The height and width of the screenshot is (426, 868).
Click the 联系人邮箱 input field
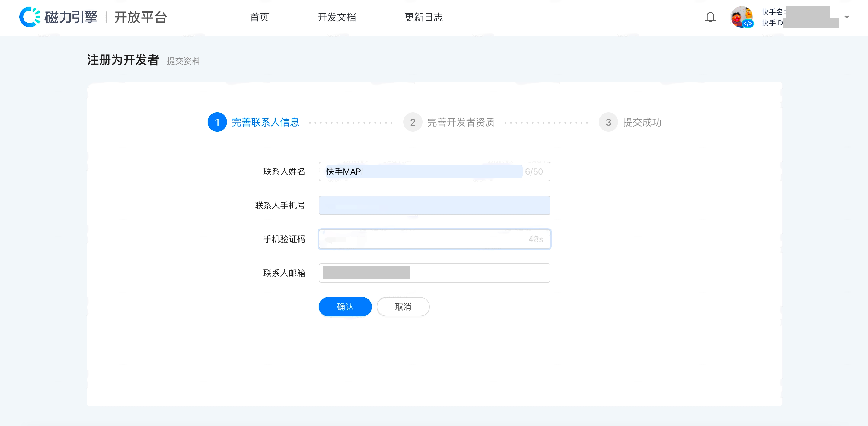434,273
